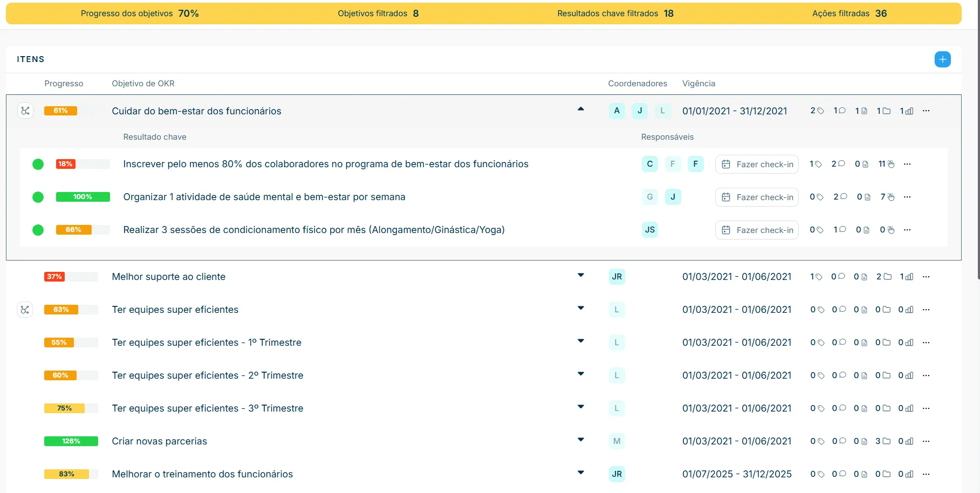Click green status circle for Realizar 3 sessões
This screenshot has height=493, width=980.
click(38, 230)
